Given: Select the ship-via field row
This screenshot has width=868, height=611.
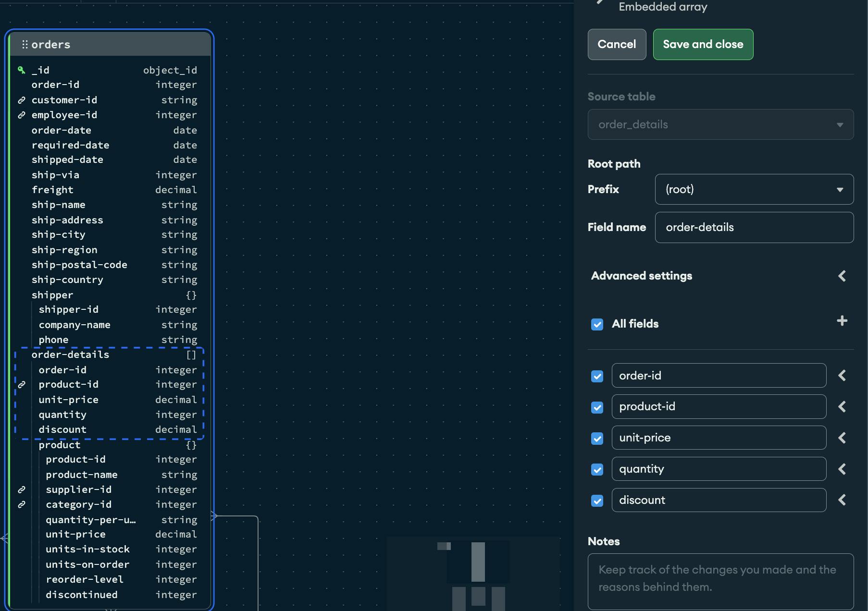Looking at the screenshot, I should [x=110, y=175].
